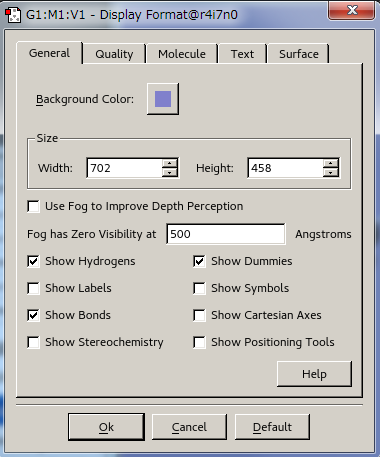Close the Display Format dialog window
380x457 pixels.
coord(352,10)
